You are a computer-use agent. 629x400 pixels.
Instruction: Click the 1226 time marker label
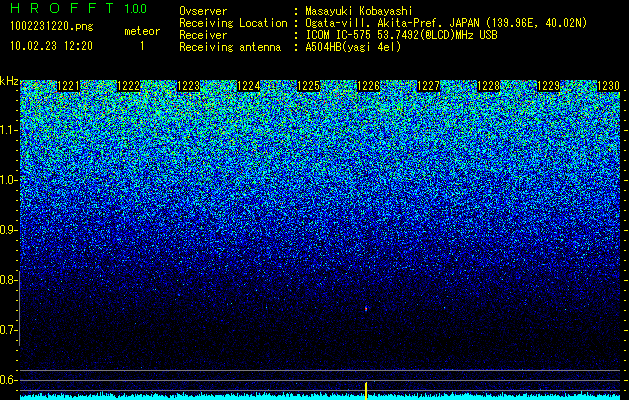pos(369,86)
